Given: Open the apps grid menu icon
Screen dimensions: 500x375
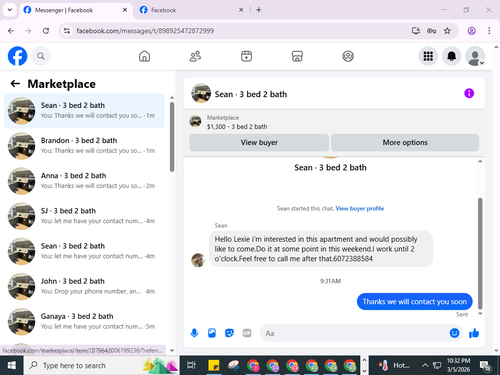Looking at the screenshot, I should click(428, 56).
